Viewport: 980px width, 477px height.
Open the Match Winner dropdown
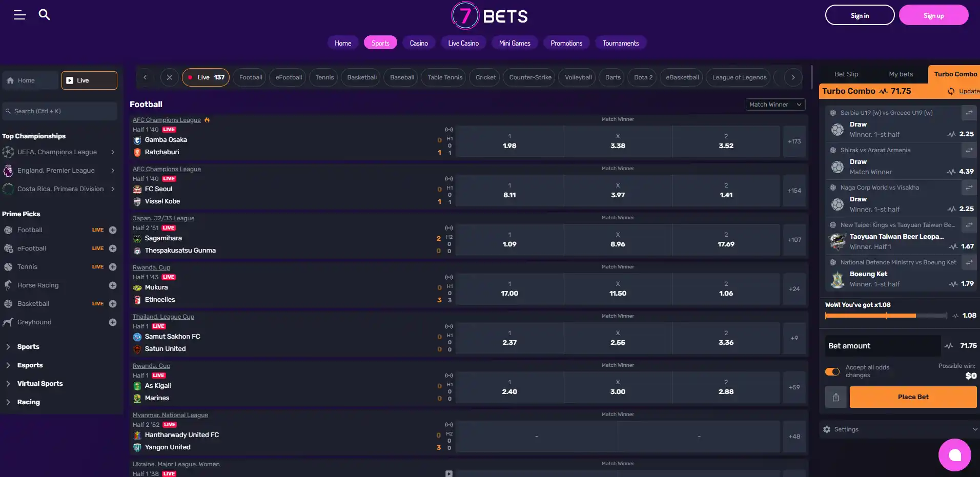pyautogui.click(x=775, y=105)
